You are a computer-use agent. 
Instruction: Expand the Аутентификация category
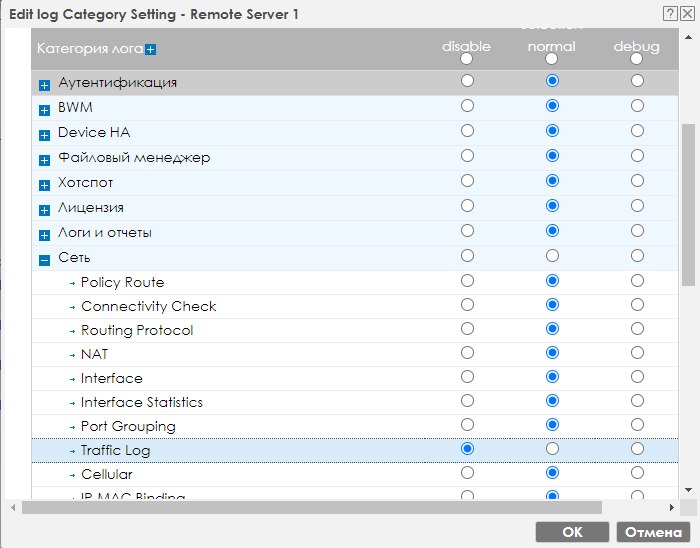tap(44, 84)
